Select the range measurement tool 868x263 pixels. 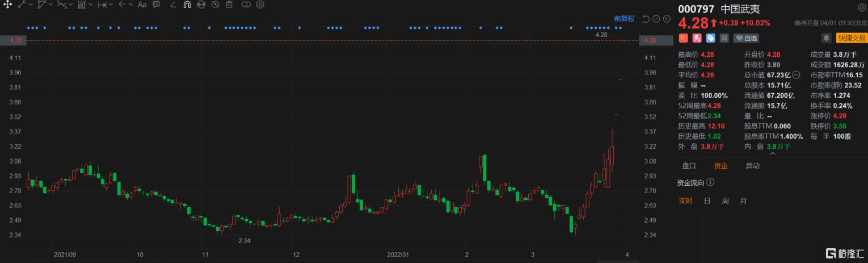click(x=102, y=5)
